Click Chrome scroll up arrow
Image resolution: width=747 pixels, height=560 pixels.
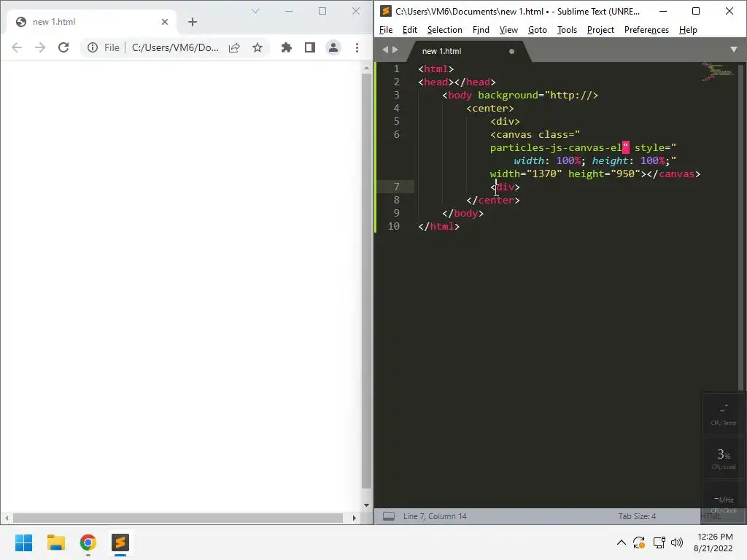point(366,68)
